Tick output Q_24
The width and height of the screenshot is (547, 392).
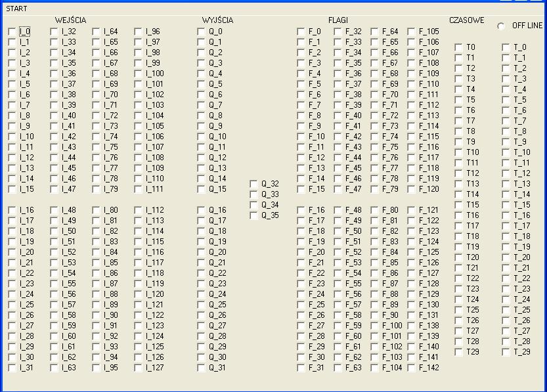pos(201,294)
